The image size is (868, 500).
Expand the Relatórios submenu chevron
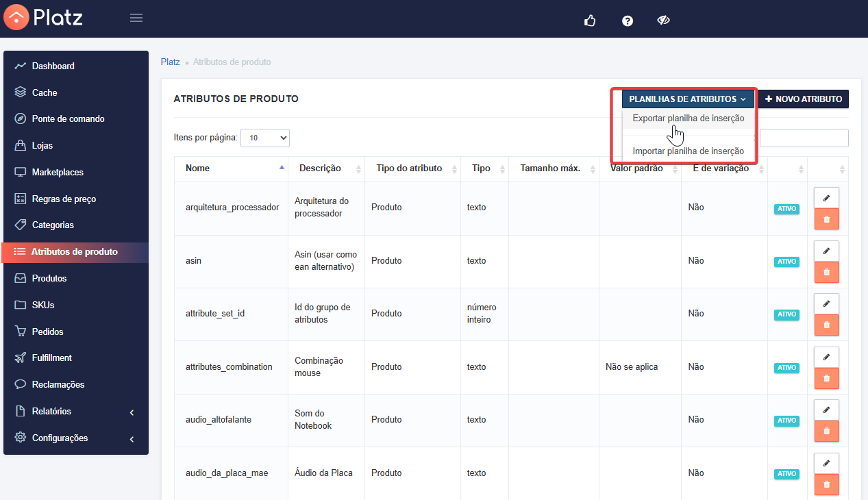pyautogui.click(x=132, y=412)
